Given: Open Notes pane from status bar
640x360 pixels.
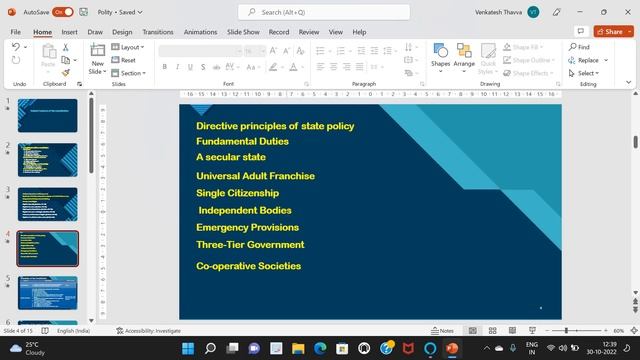Looking at the screenshot, I should tap(442, 331).
